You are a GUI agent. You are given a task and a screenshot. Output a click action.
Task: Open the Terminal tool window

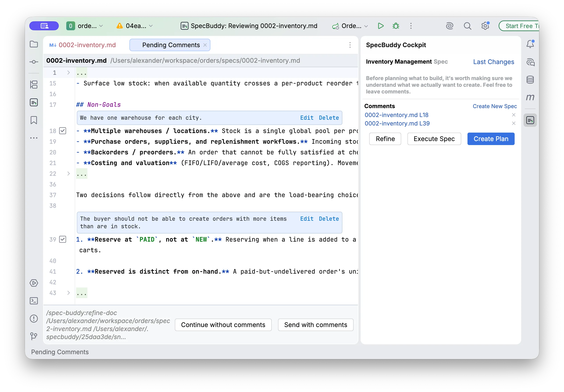[34, 301]
